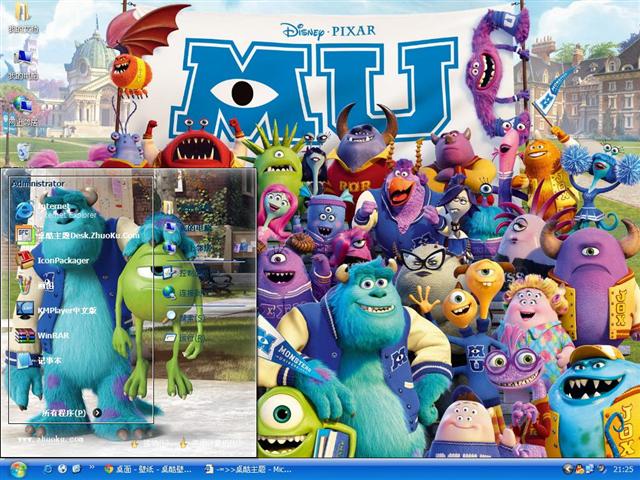Screen dimensions: 640x480
Task: Click the Start orb button
Action: click(x=18, y=469)
